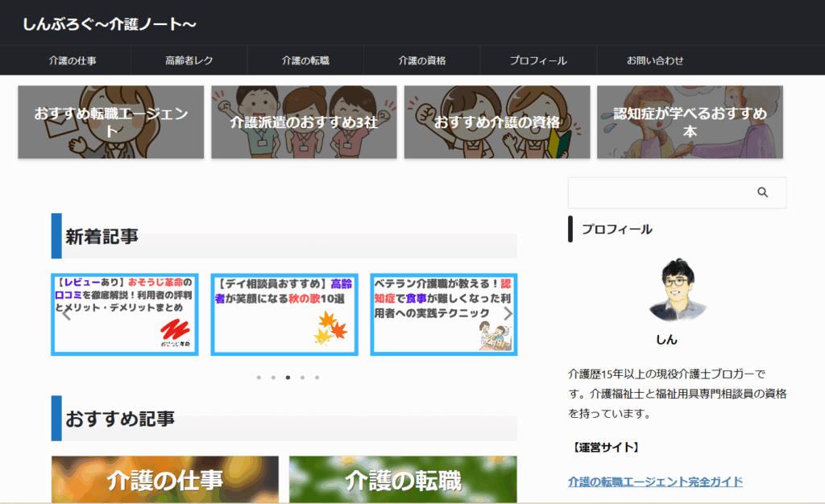Click the carousel previous arrow
Viewport: 825px width, 504px height.
tap(67, 314)
